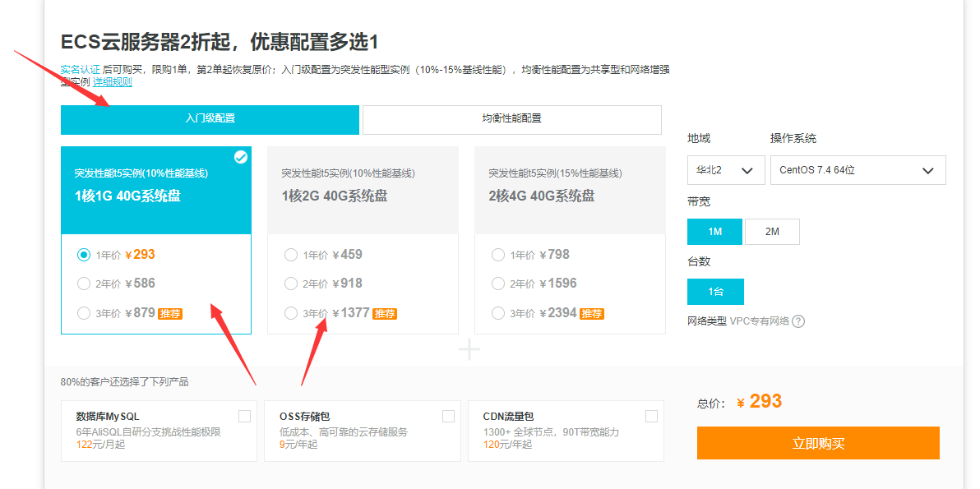Switch to the 均衡性能配置 tab
Viewport: 980px width, 489px height.
pyautogui.click(x=511, y=119)
